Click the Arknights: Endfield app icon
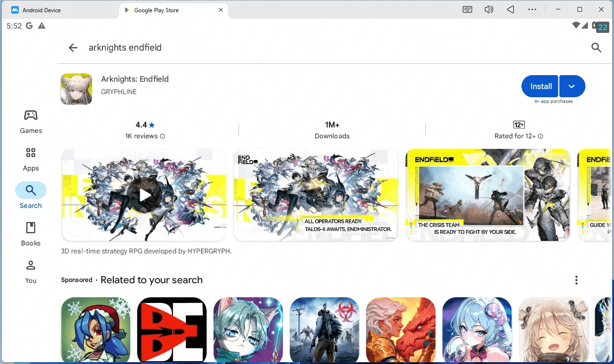Image resolution: width=614 pixels, height=364 pixels. 76,89
